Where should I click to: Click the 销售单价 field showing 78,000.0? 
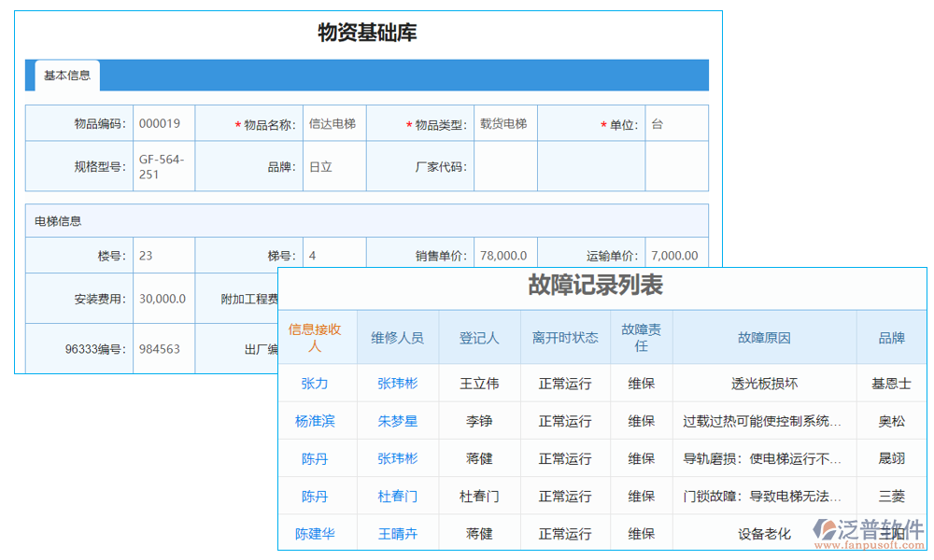(504, 255)
